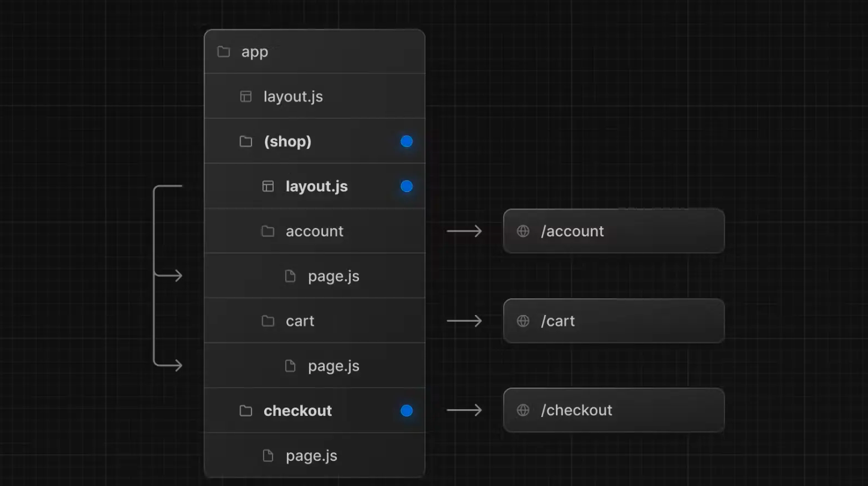Click the layout icon beside root layout.js
This screenshot has width=868, height=486.
tap(246, 97)
